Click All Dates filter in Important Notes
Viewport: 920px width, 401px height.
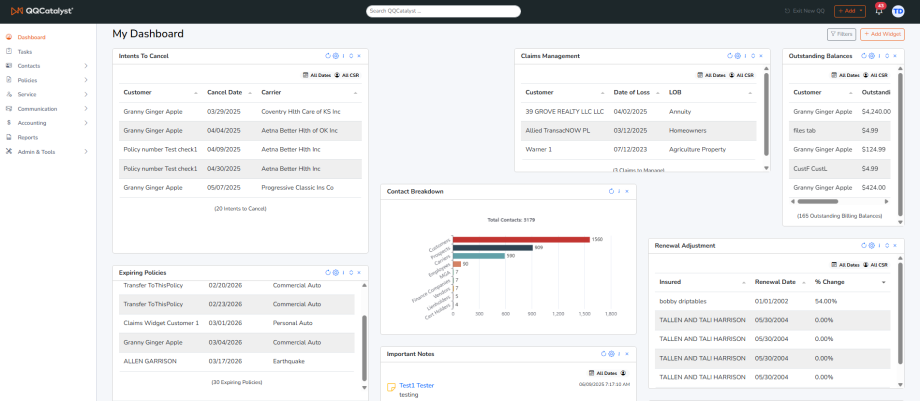(603, 373)
